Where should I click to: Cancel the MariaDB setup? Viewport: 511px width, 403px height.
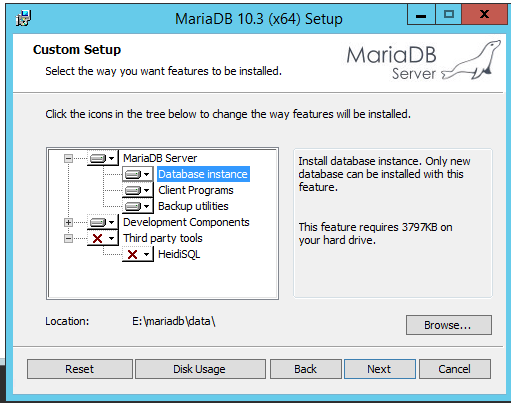(x=455, y=369)
